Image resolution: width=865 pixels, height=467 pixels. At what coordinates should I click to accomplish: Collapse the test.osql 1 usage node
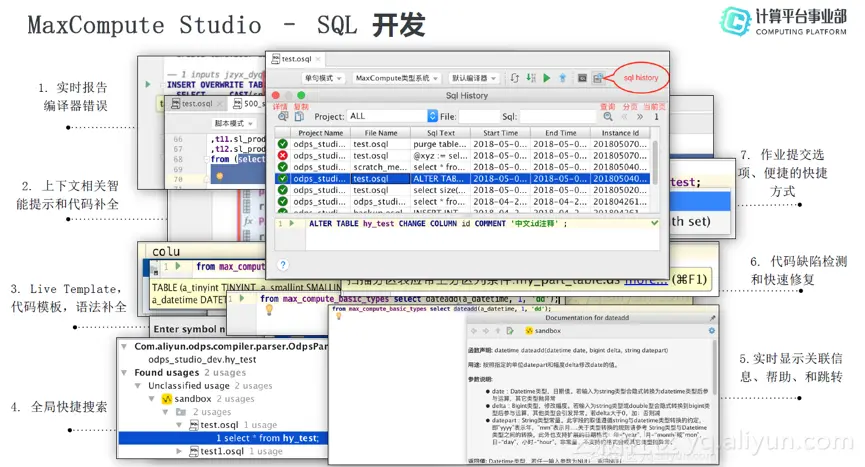pyautogui.click(x=179, y=425)
